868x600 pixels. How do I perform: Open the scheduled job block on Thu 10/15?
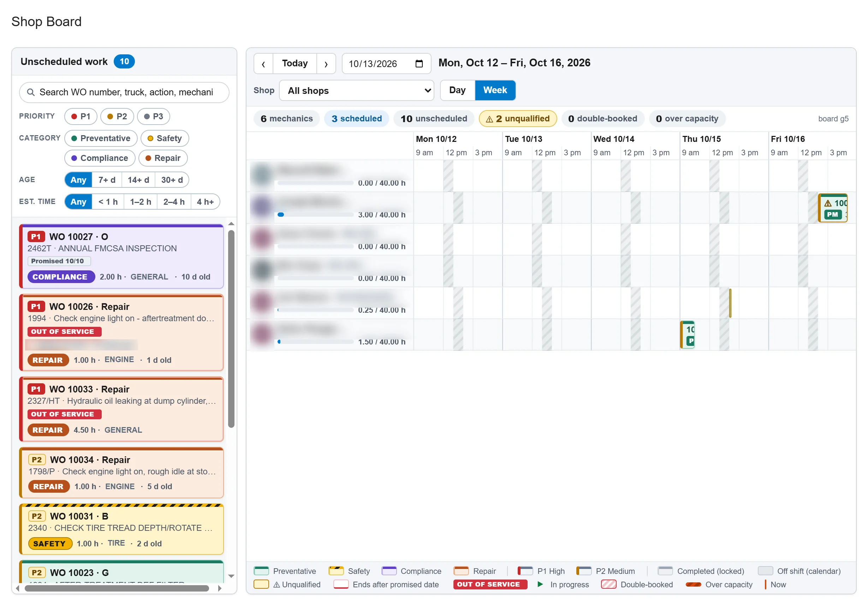tap(688, 335)
